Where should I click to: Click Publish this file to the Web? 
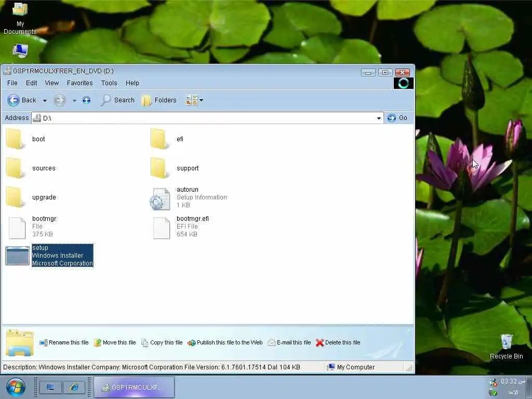tap(225, 343)
